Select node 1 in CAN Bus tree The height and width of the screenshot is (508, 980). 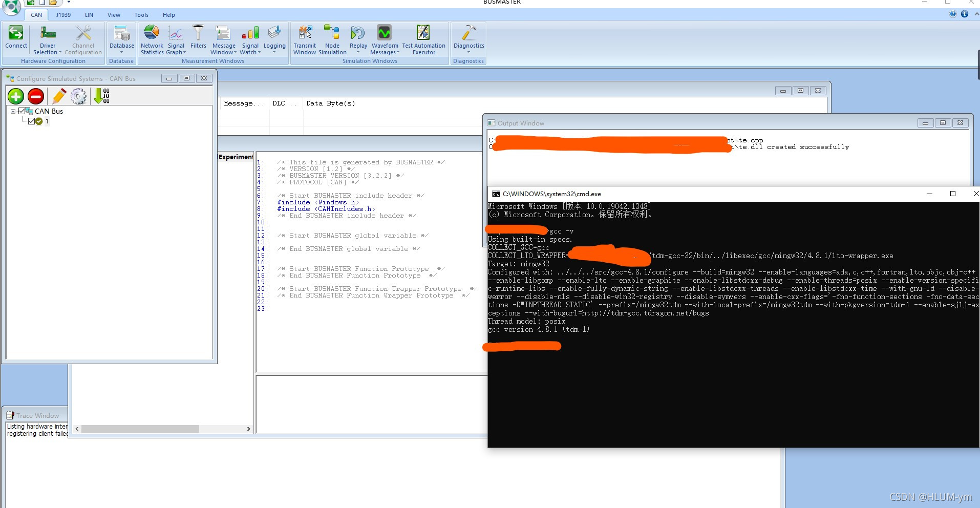click(x=47, y=121)
